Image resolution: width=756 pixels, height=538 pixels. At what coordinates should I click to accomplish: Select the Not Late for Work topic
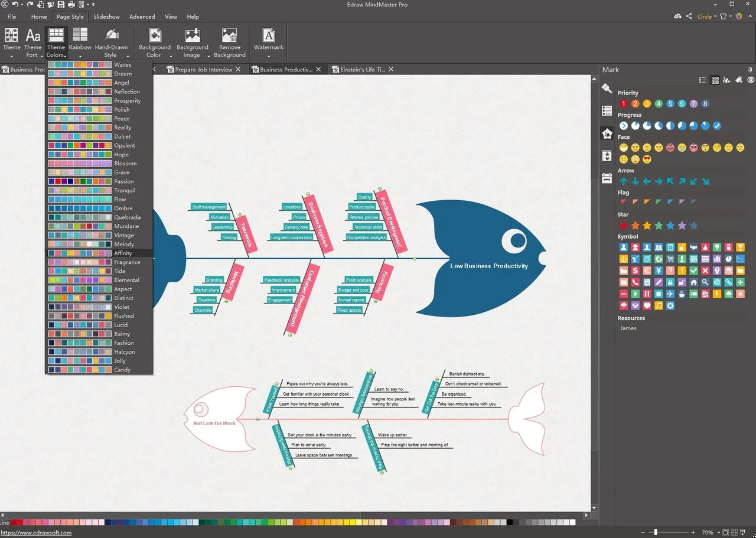point(214,423)
